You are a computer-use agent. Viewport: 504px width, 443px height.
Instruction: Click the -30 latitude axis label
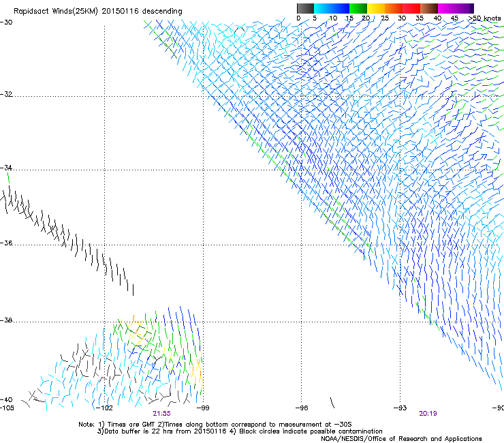(x=6, y=22)
